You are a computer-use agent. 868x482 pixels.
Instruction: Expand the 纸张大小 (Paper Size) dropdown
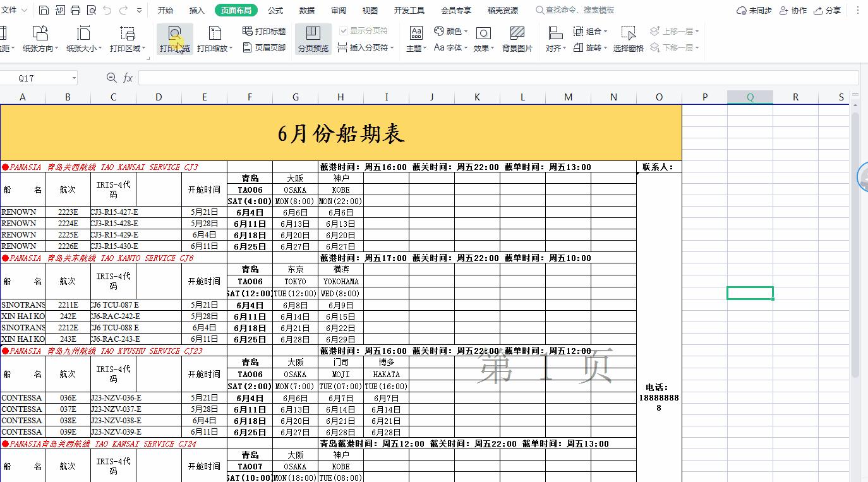[81, 38]
